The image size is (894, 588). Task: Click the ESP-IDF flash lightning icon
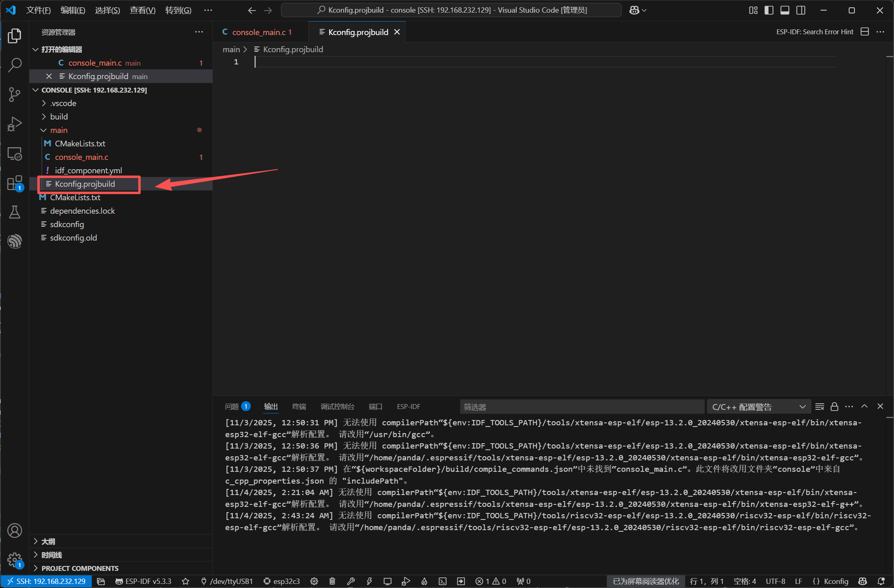(369, 581)
